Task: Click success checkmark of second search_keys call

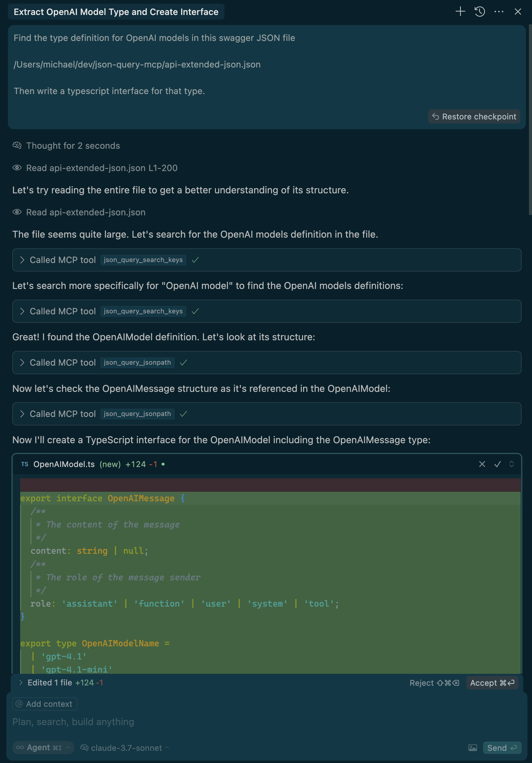Action: 195,311
